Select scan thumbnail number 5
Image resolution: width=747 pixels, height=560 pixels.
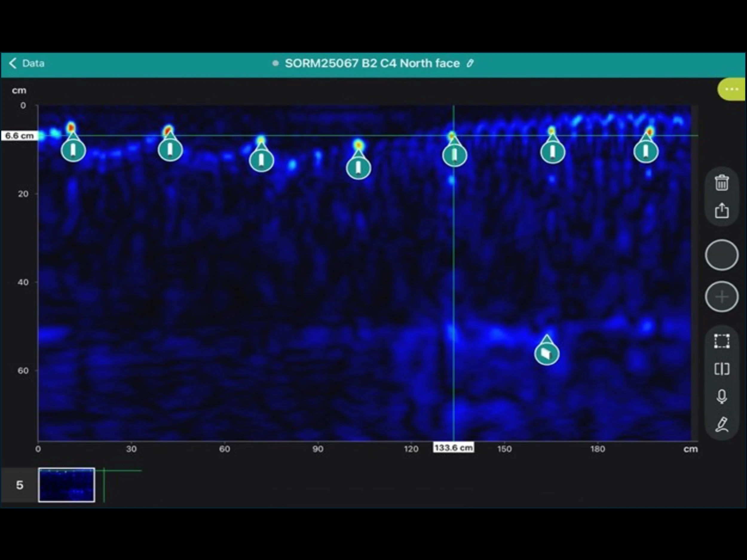pos(67,485)
